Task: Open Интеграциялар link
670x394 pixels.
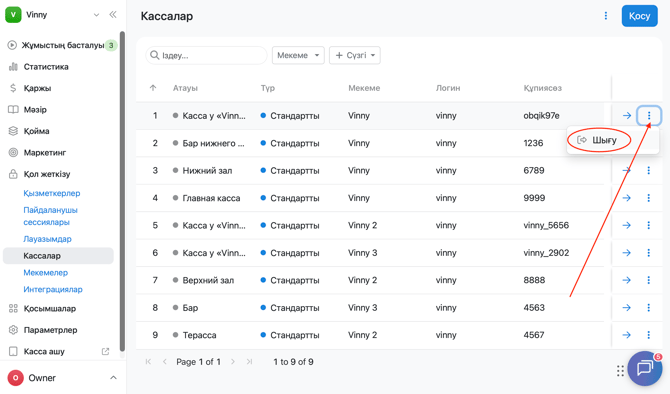Action: 53,289
